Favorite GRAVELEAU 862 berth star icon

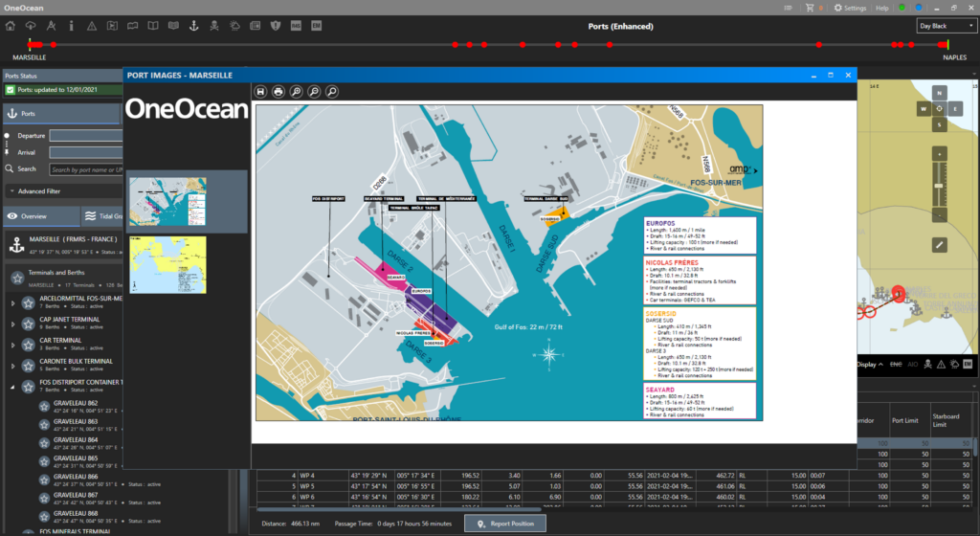[44, 407]
